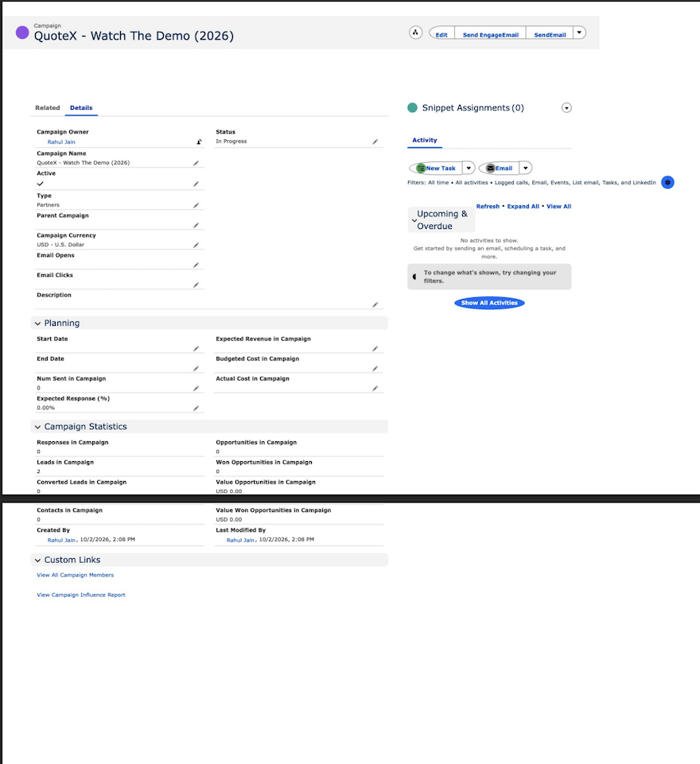Click Expand All in activity timeline

click(x=523, y=206)
